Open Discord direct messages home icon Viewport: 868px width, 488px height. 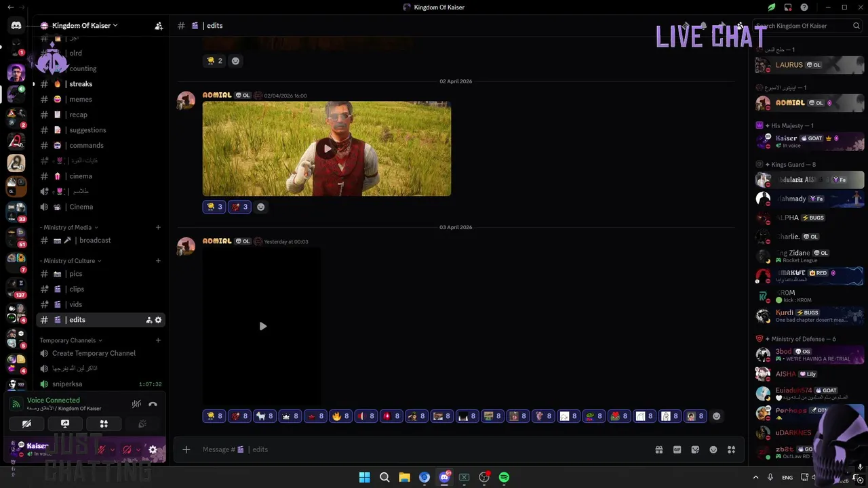click(x=16, y=26)
